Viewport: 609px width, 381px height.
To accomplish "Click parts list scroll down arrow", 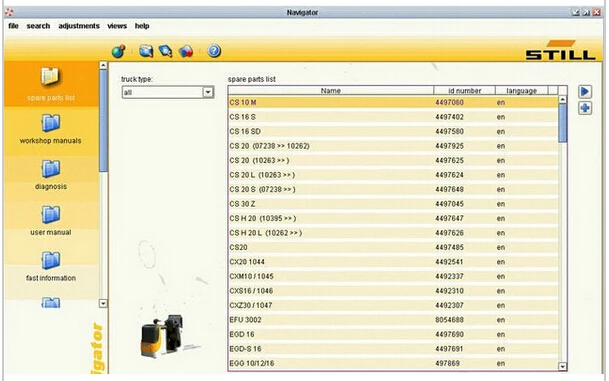I will coord(562,366).
